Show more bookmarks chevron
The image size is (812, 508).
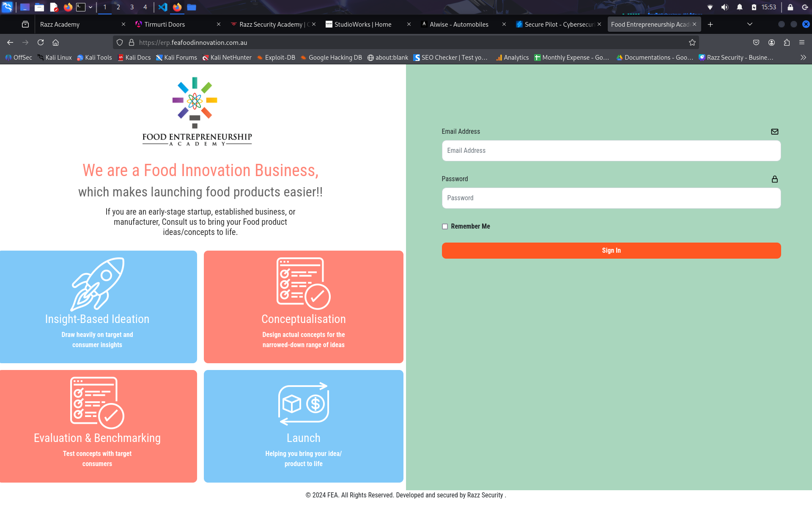803,58
